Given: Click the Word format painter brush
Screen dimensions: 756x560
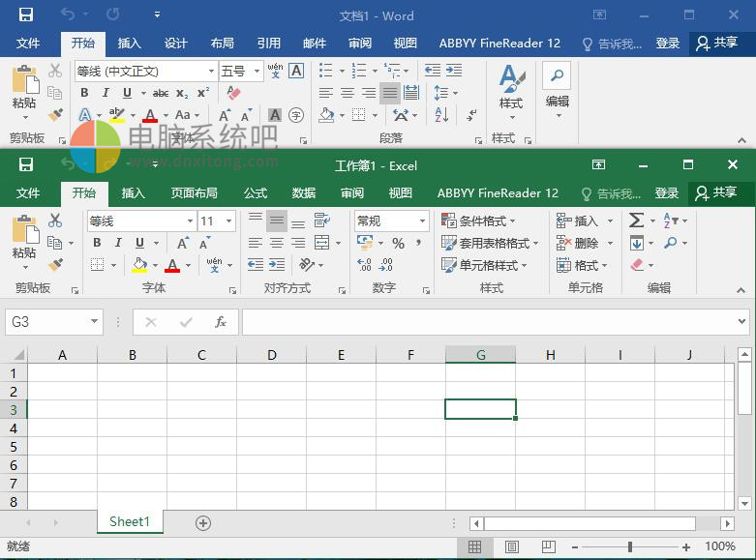Looking at the screenshot, I should click(x=55, y=115).
